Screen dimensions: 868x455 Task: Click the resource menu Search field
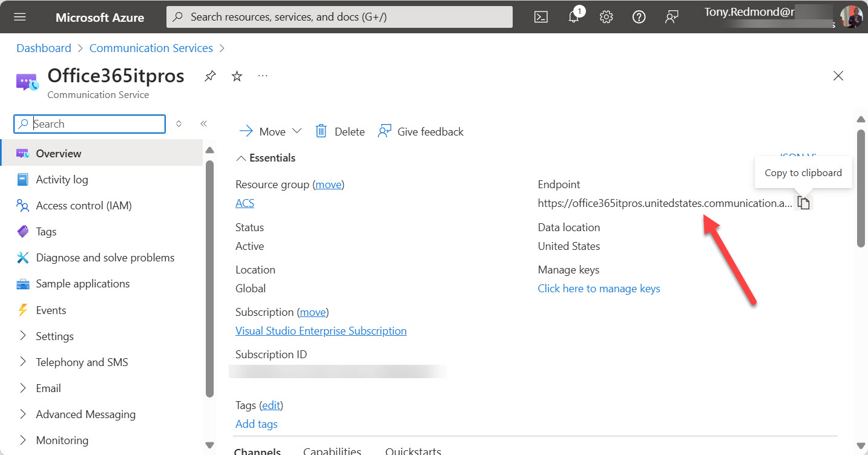coord(89,123)
